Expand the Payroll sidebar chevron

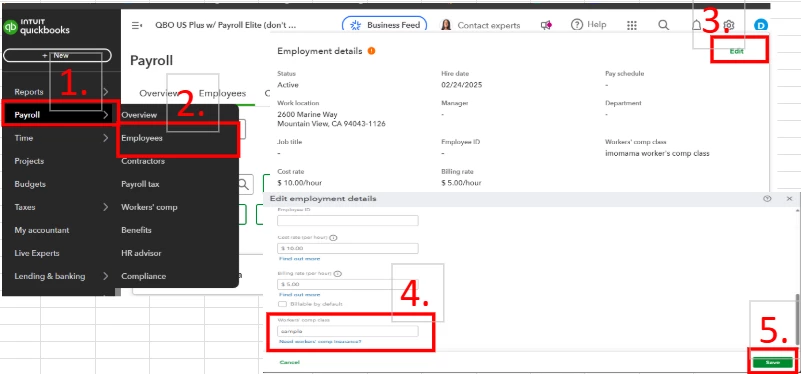pyautogui.click(x=105, y=115)
